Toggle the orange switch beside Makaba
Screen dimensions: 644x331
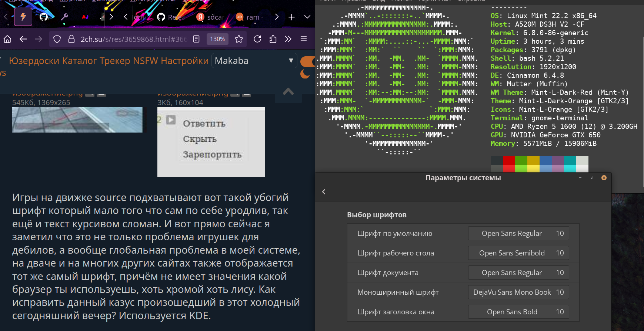pyautogui.click(x=307, y=61)
